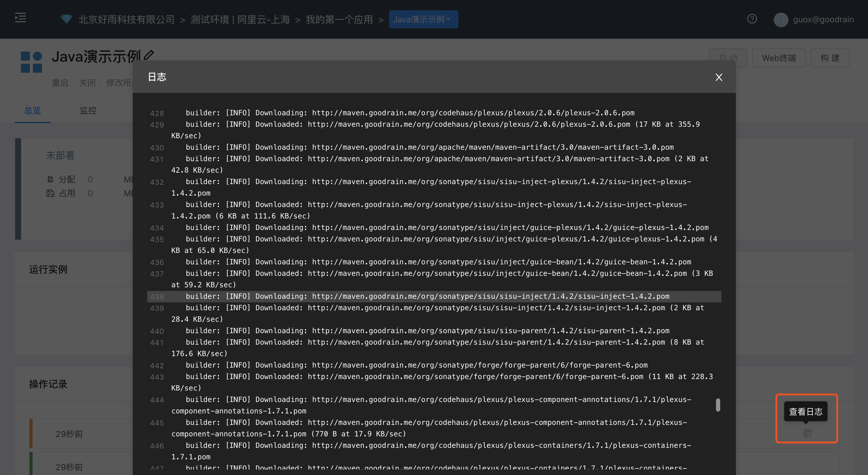Image resolution: width=868 pixels, height=475 pixels.
Task: Open the sidebar navigation hamburger icon
Action: pyautogui.click(x=20, y=18)
